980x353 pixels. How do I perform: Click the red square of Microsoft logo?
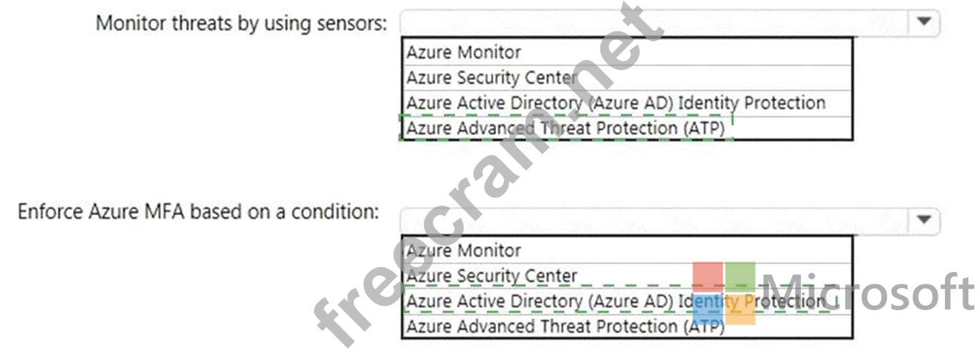point(707,277)
